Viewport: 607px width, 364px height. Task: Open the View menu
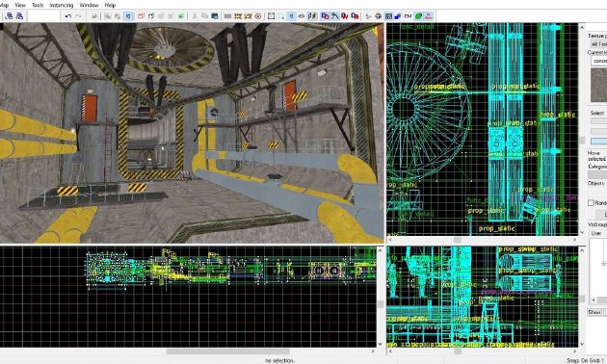20,5
